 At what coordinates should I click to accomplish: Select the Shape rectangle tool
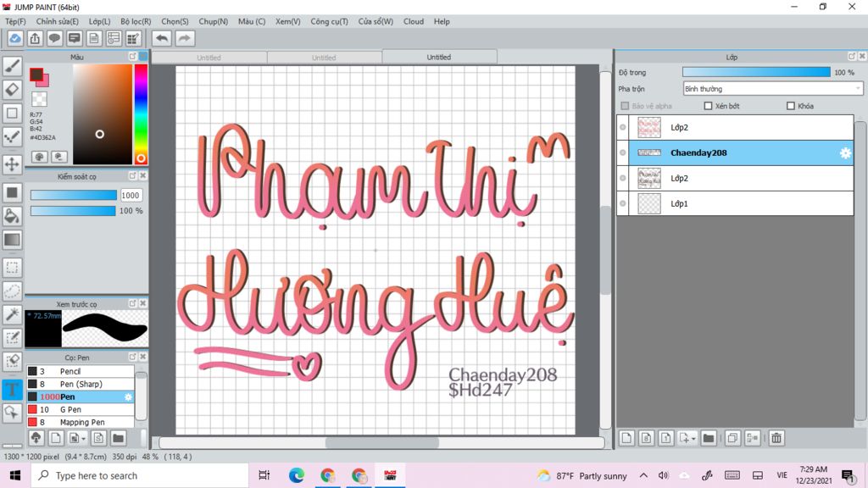click(x=12, y=114)
